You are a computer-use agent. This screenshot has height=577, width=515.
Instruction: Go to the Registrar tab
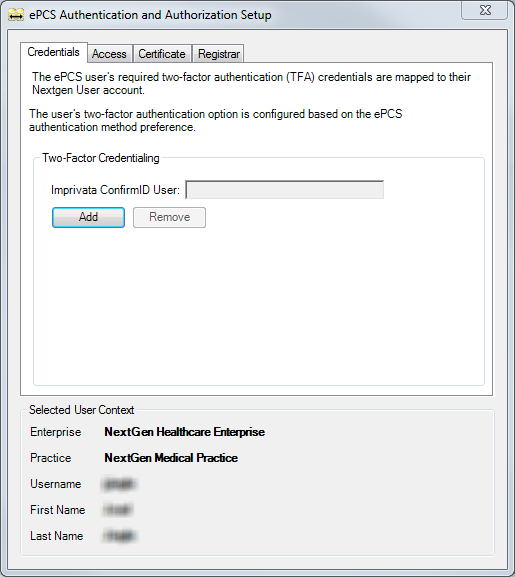(219, 54)
